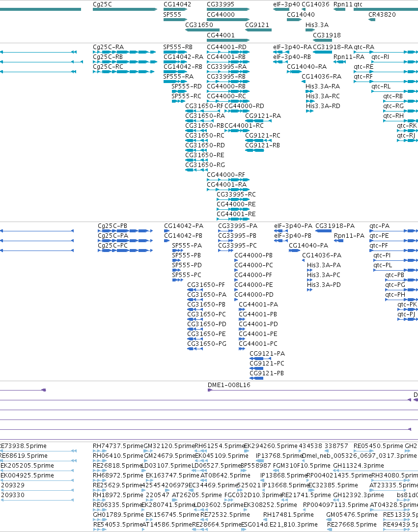Select transcript CG14042-RA
The height and width of the screenshot is (532, 418).
(183, 56)
